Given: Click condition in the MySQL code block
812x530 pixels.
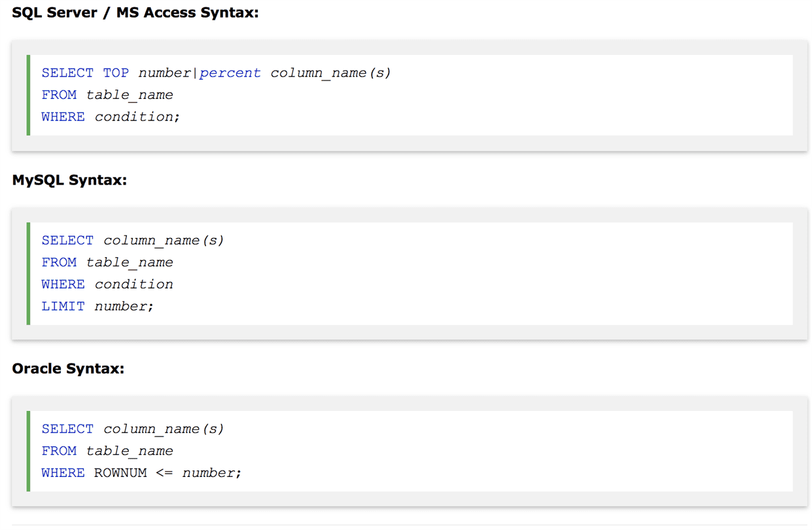Looking at the screenshot, I should pos(133,284).
